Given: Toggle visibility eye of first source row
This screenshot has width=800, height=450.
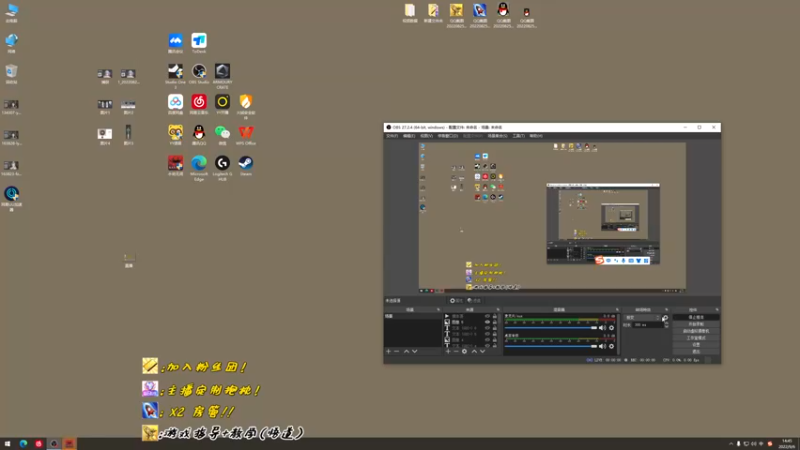Looking at the screenshot, I should pos(487,316).
